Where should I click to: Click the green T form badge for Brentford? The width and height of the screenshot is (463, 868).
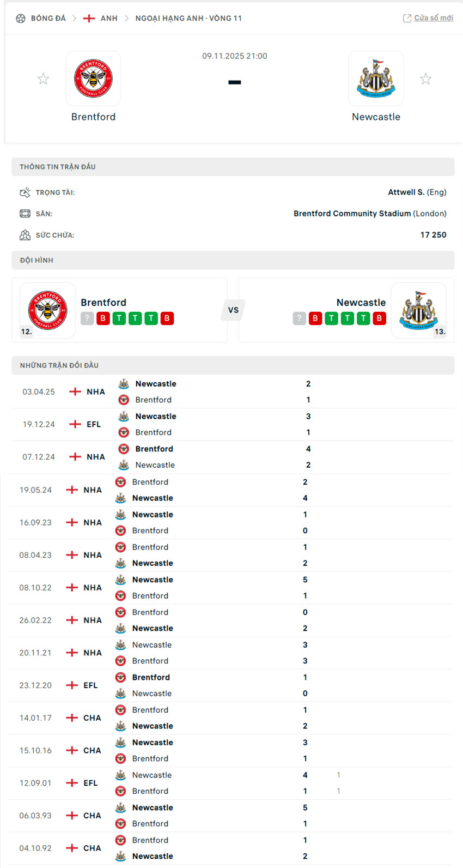tap(119, 318)
